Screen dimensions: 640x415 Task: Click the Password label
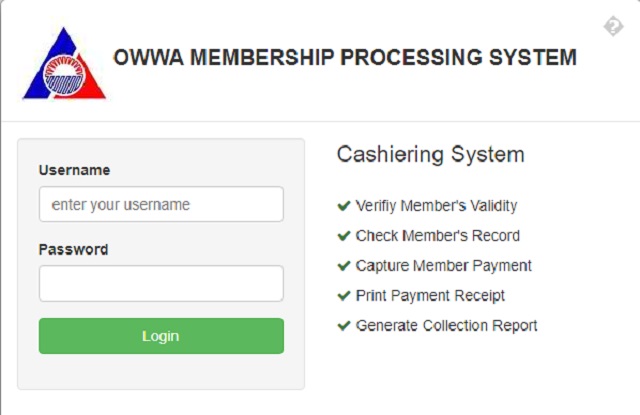click(73, 249)
